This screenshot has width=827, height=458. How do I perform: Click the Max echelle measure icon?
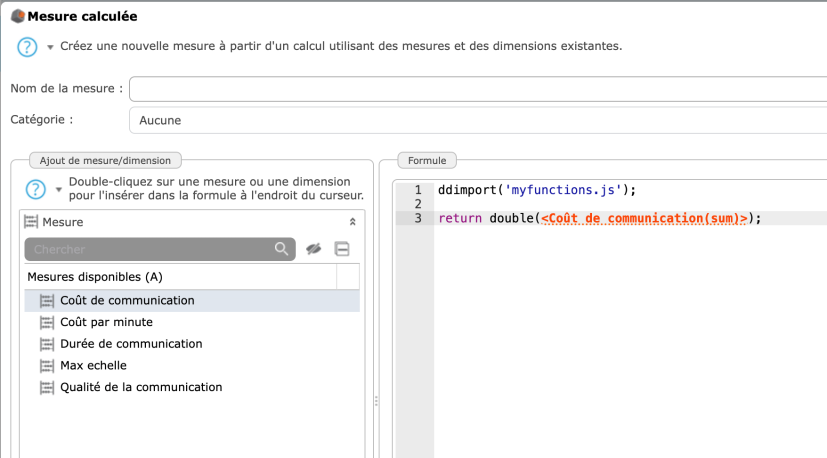[46, 366]
